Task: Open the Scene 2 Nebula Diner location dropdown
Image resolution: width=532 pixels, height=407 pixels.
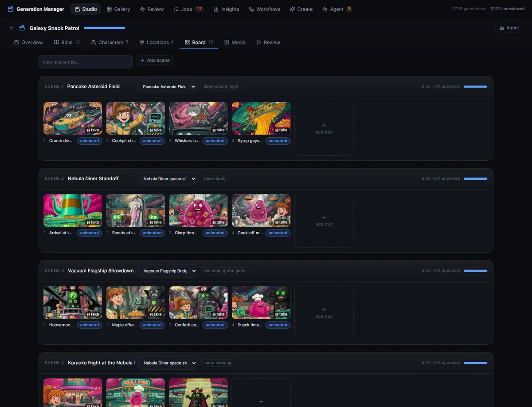Action: coord(167,179)
